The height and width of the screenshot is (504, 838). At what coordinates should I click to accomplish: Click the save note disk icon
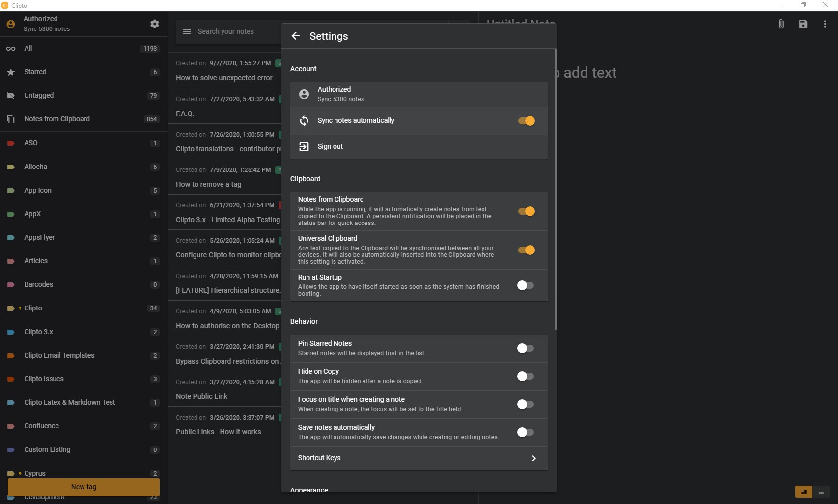point(803,24)
